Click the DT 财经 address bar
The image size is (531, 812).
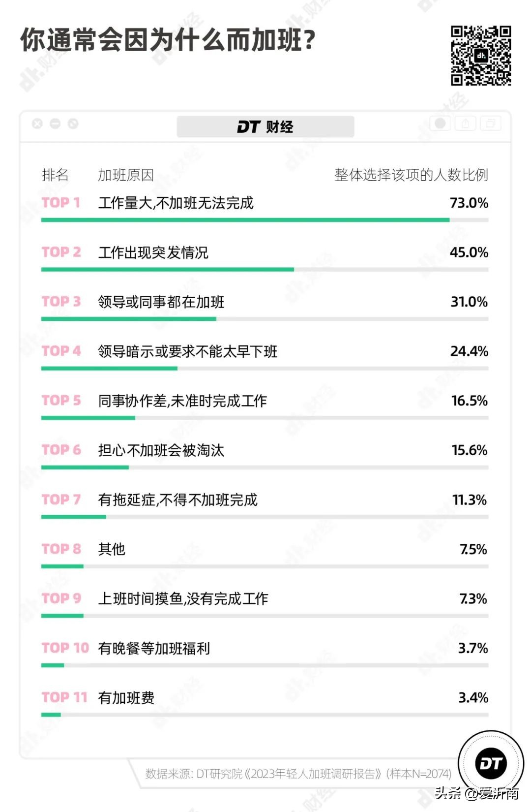[x=265, y=127]
